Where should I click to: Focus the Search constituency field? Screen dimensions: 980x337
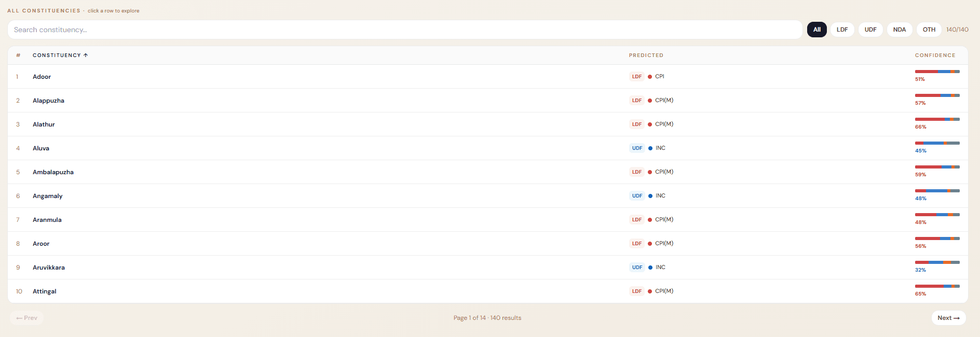click(405, 30)
